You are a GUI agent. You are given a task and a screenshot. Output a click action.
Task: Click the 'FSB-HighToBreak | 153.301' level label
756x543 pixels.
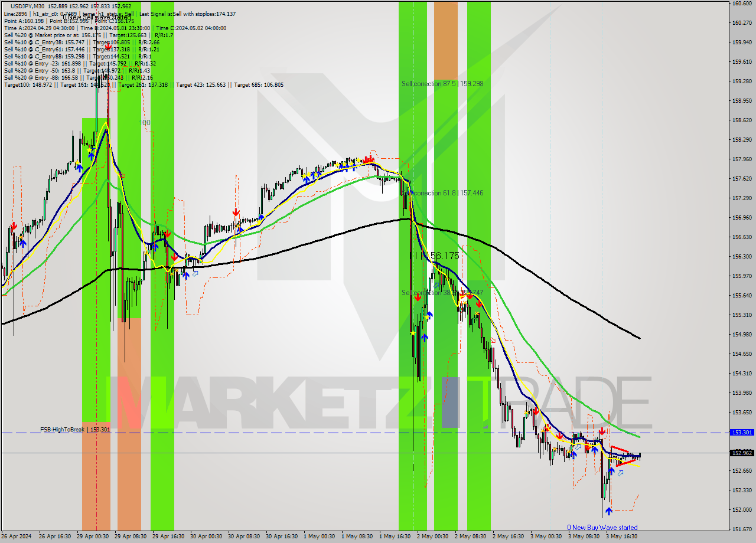75,430
